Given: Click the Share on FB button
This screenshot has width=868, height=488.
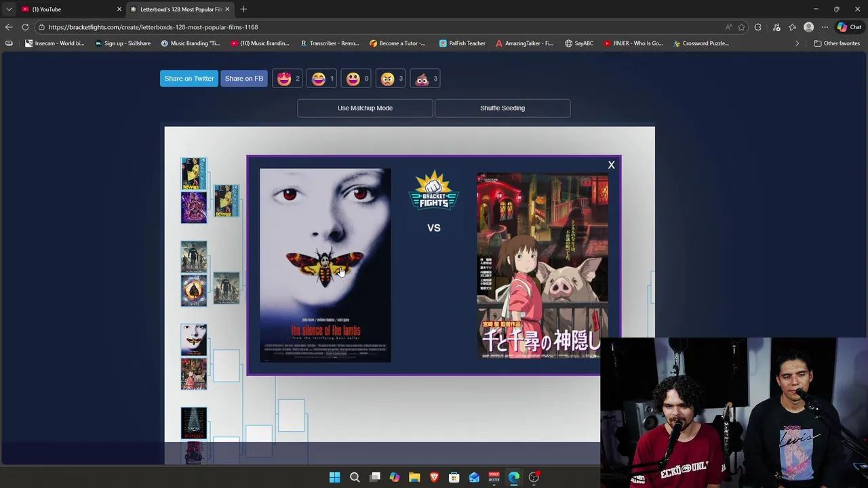Looking at the screenshot, I should 244,79.
